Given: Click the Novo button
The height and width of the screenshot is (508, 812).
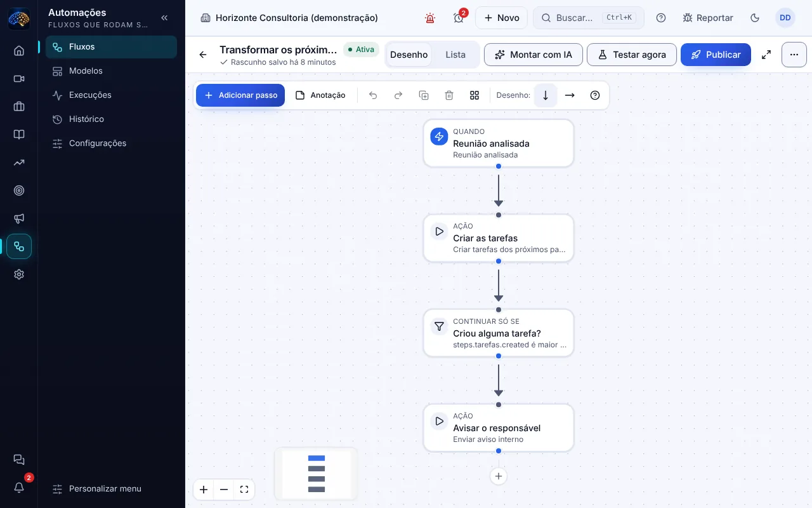Looking at the screenshot, I should coord(501,18).
